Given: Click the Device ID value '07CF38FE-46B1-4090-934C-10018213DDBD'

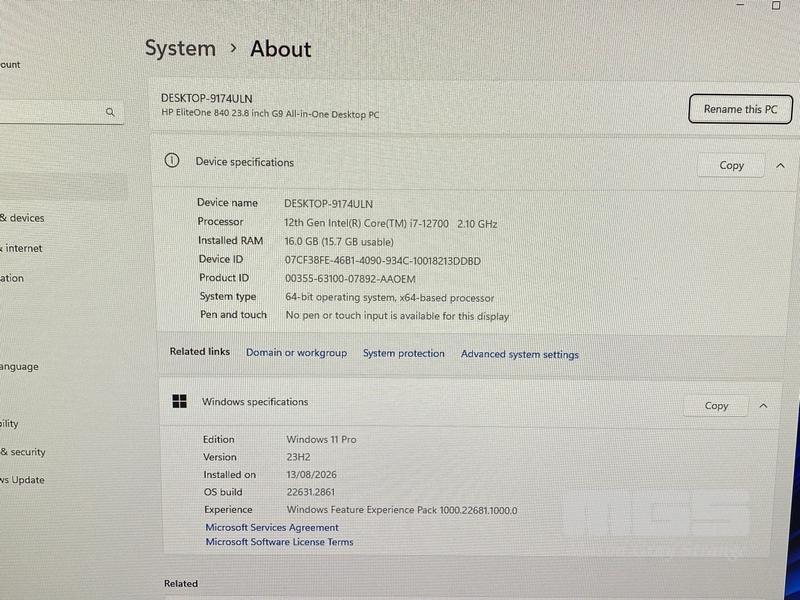Looking at the screenshot, I should point(383,261).
